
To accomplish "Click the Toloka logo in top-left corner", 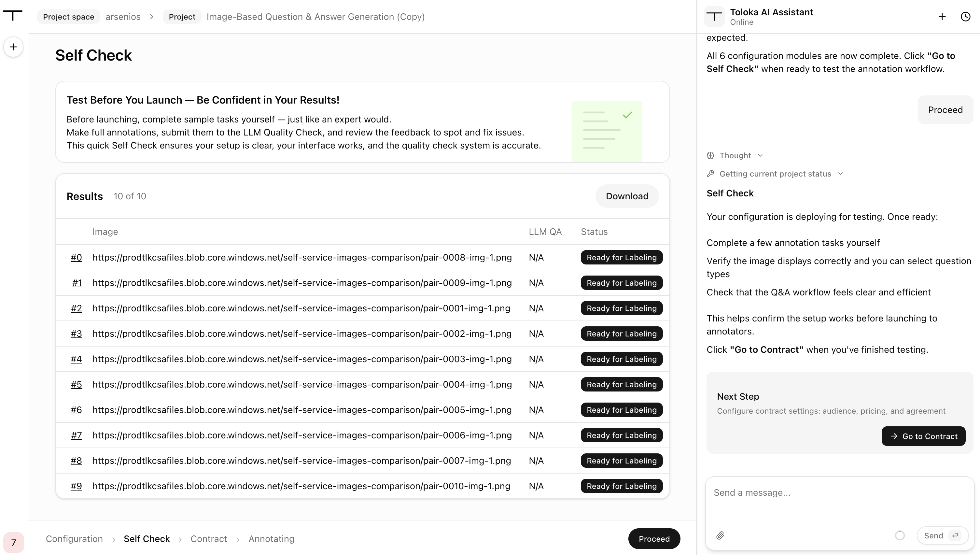I will [13, 16].
